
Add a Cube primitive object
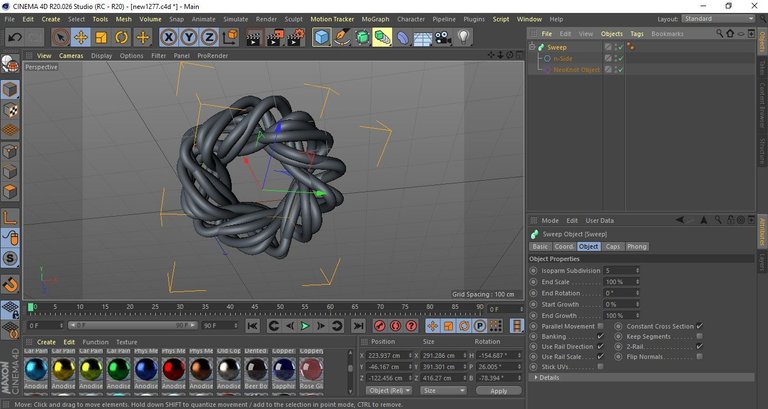pyautogui.click(x=321, y=37)
